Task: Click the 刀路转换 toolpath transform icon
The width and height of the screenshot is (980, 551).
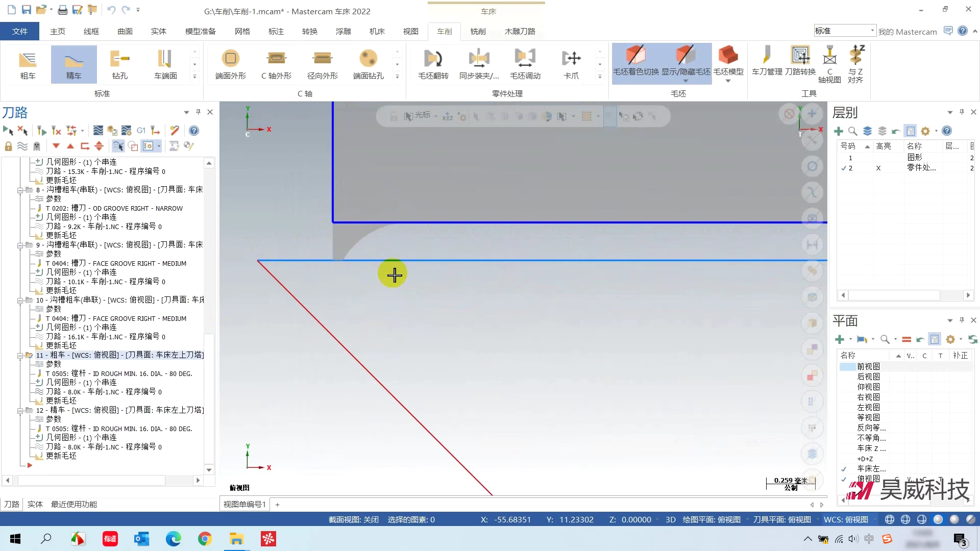Action: point(800,61)
